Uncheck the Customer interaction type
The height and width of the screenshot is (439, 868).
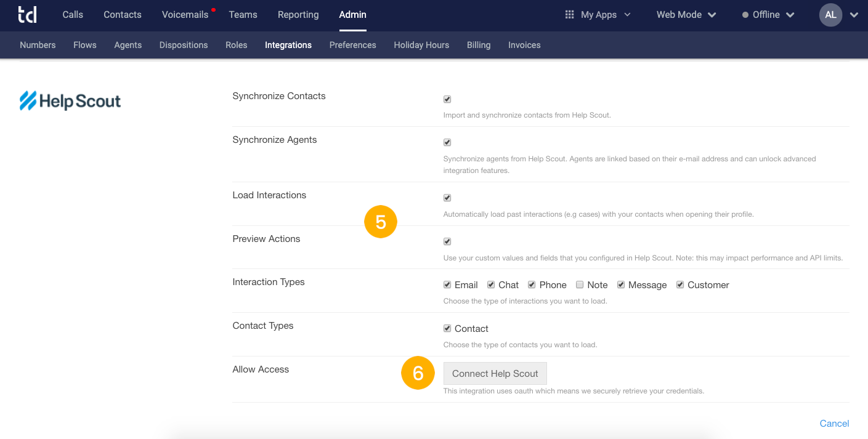click(680, 284)
